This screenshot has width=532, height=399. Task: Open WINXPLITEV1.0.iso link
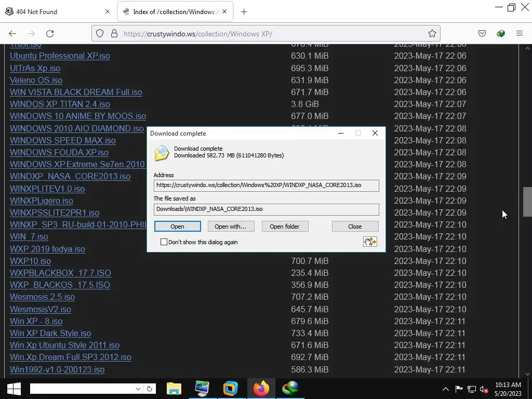[47, 189]
